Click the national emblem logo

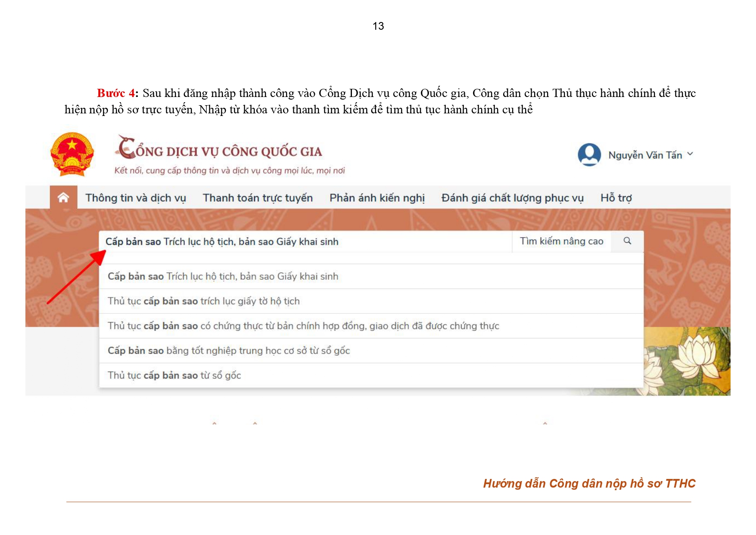(x=72, y=154)
